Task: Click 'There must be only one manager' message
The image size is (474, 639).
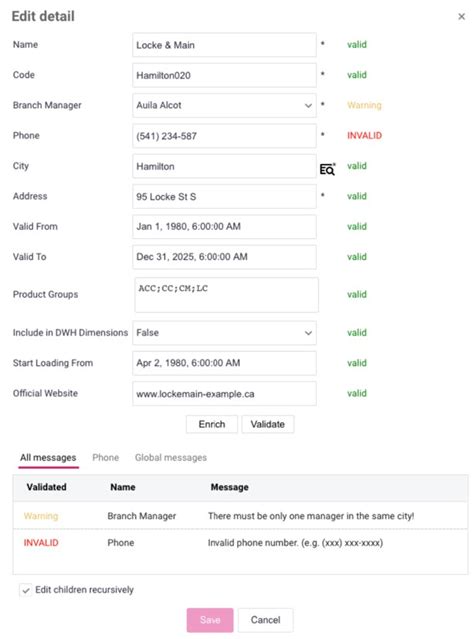Action: tap(311, 516)
